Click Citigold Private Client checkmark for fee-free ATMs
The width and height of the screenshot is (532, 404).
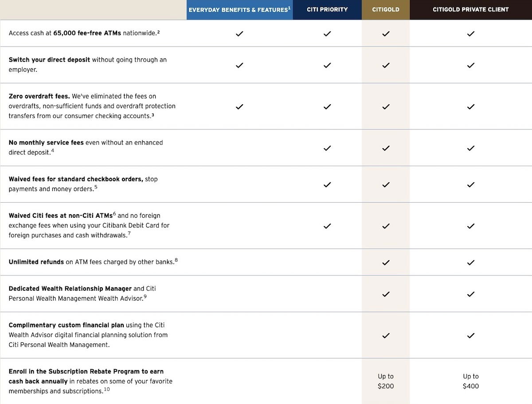471,33
